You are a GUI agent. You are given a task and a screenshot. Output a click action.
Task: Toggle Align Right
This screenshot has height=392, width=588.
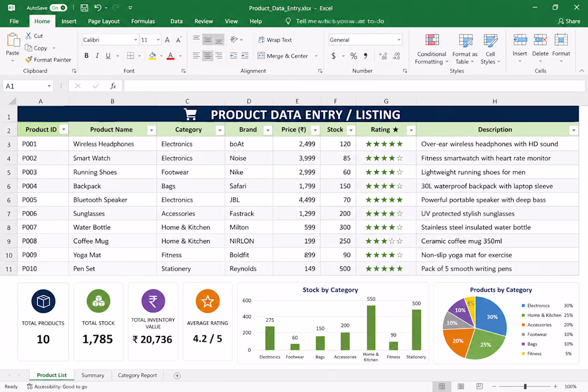coord(219,56)
